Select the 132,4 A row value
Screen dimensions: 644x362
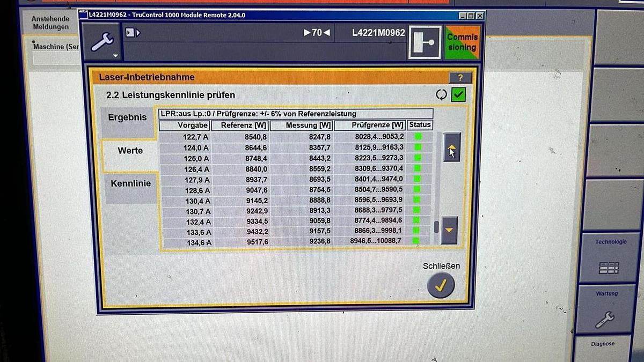pyautogui.click(x=199, y=222)
